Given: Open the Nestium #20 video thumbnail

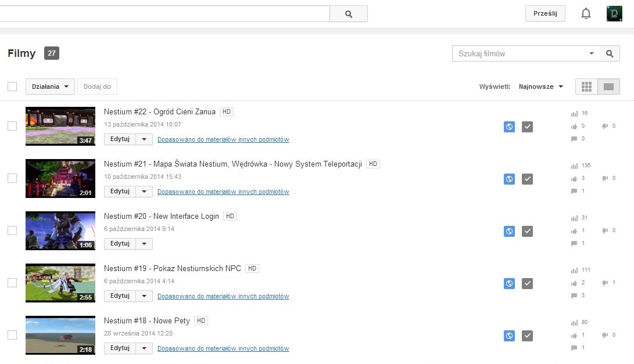Looking at the screenshot, I should [60, 230].
